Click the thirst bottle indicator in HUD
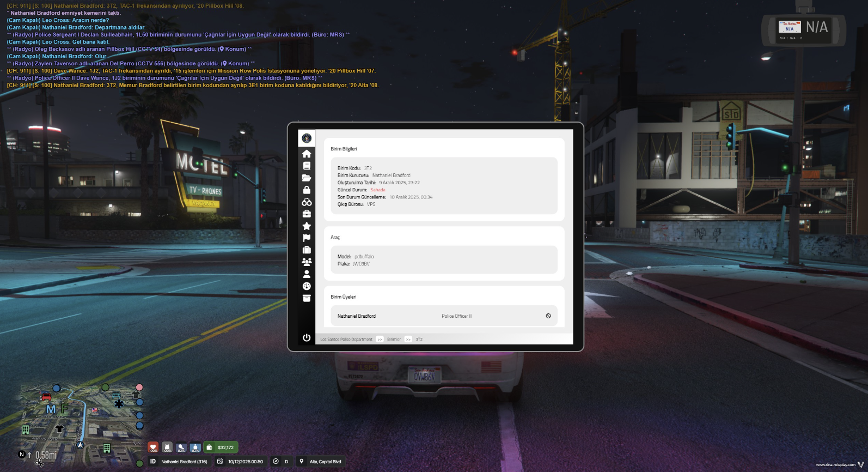 point(195,447)
